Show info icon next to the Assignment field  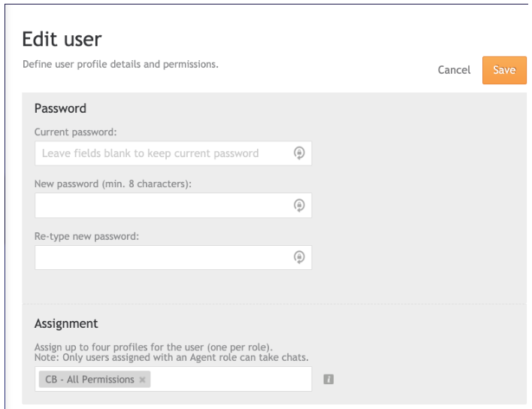tap(328, 379)
